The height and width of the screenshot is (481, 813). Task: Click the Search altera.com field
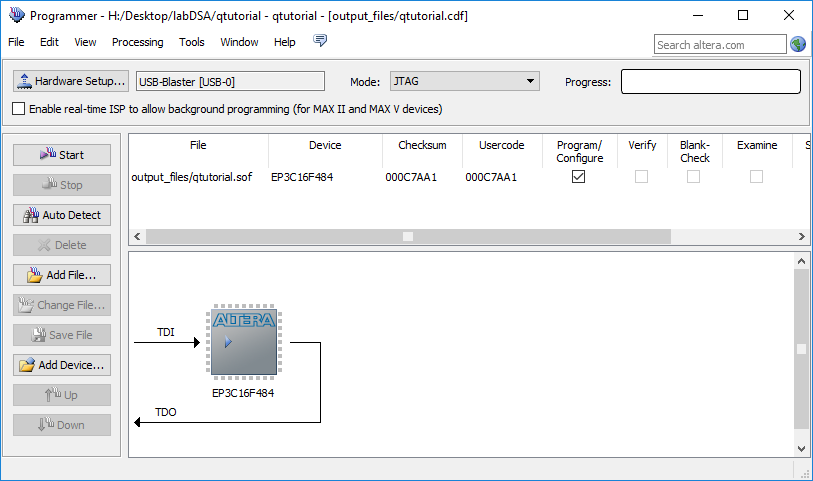[x=720, y=45]
